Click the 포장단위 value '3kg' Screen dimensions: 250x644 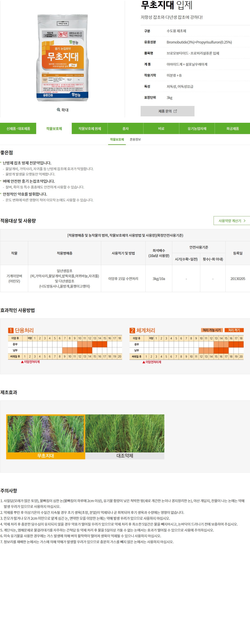coord(169,98)
